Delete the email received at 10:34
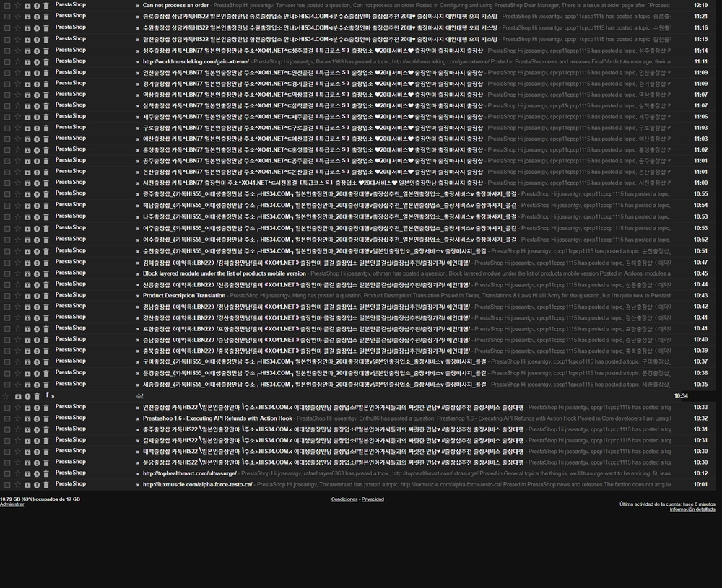The image size is (722, 588). tap(37, 397)
